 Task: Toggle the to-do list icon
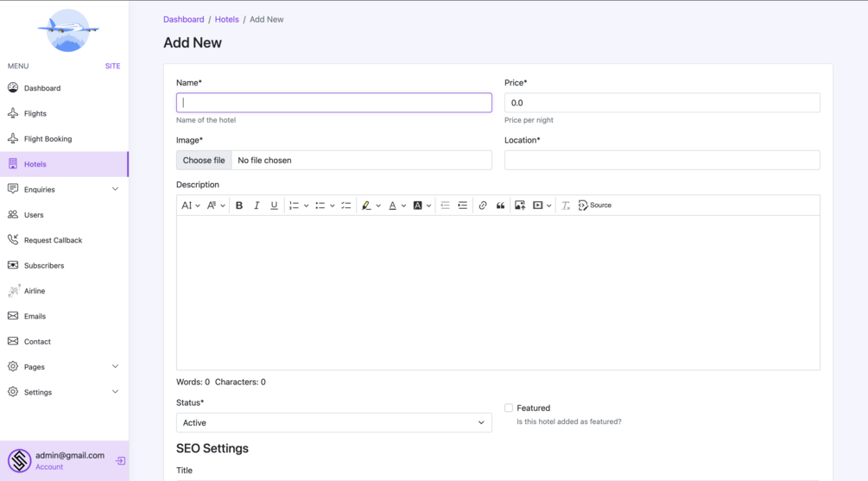pyautogui.click(x=346, y=206)
